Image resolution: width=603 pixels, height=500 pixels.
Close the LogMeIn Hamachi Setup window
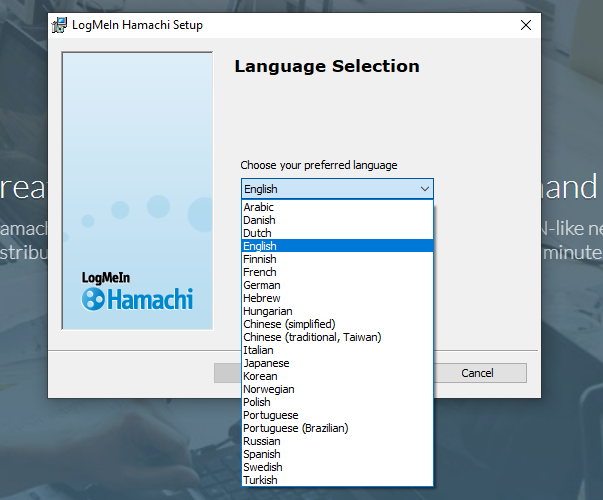(526, 25)
